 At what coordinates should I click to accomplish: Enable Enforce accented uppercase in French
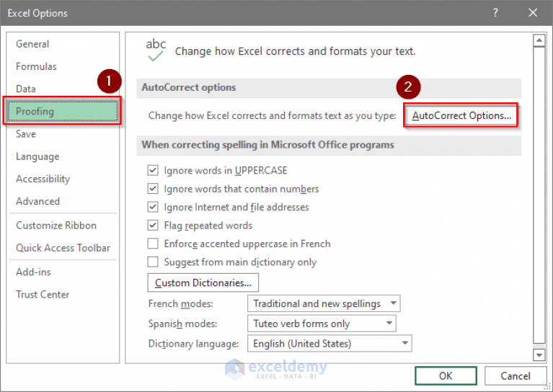point(153,244)
